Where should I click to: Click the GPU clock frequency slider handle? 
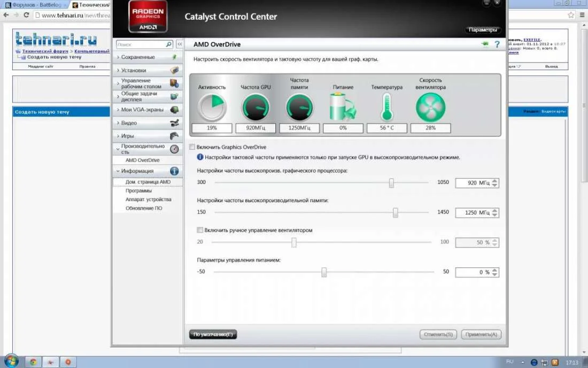click(x=391, y=183)
